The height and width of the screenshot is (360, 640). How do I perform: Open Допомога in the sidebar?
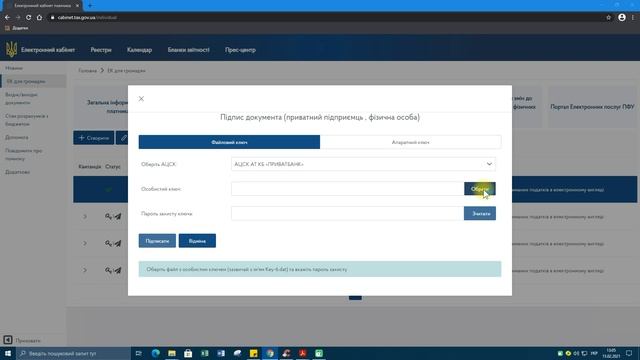[x=17, y=138]
